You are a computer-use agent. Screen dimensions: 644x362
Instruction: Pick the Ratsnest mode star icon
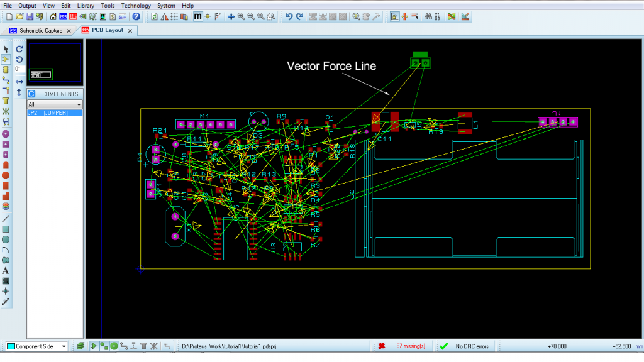6,111
